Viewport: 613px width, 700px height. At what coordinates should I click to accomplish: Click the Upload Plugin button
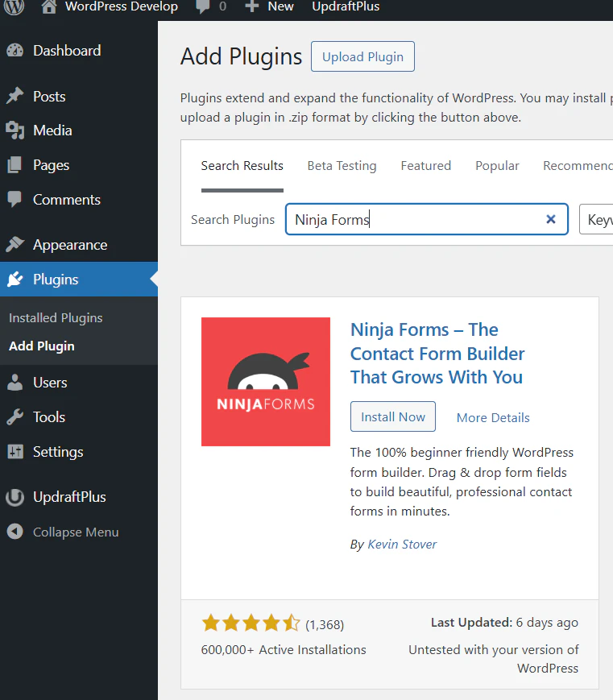362,56
